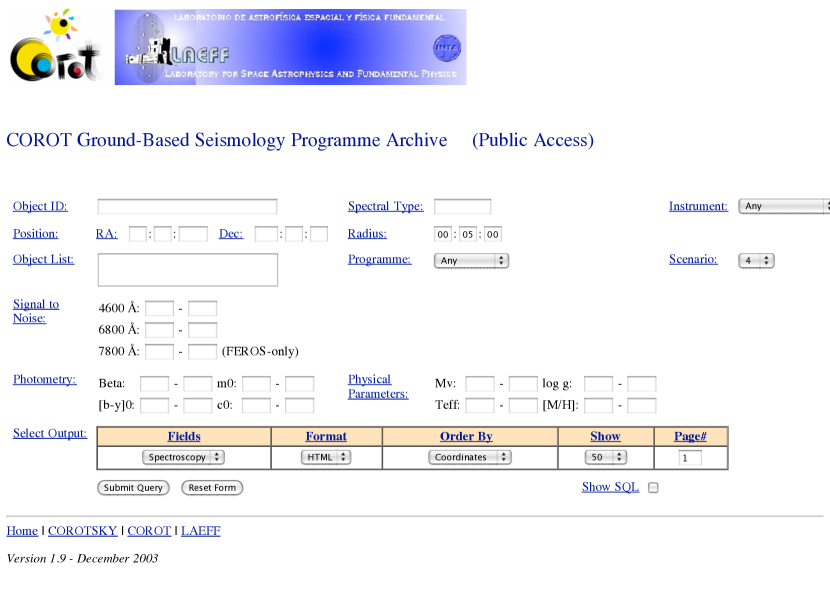Expand the Programme dropdown
830x616 pixels.
(x=472, y=260)
